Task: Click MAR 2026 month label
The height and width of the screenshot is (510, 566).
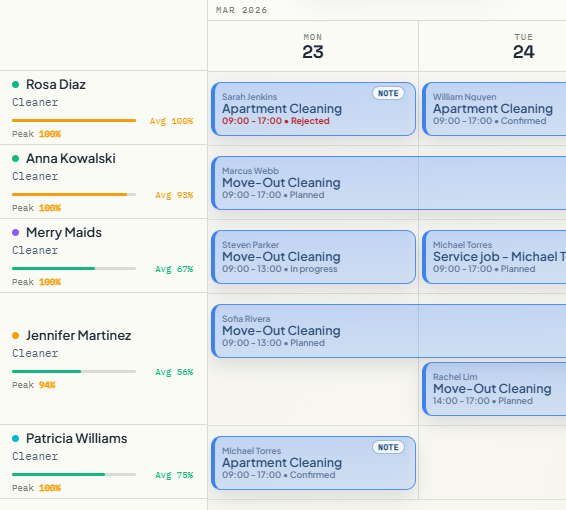Action: point(241,10)
